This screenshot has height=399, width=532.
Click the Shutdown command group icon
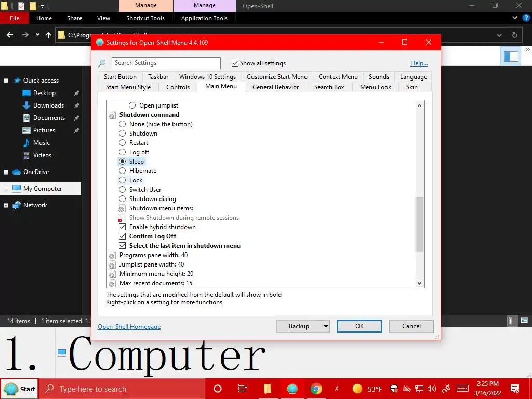[x=112, y=115]
